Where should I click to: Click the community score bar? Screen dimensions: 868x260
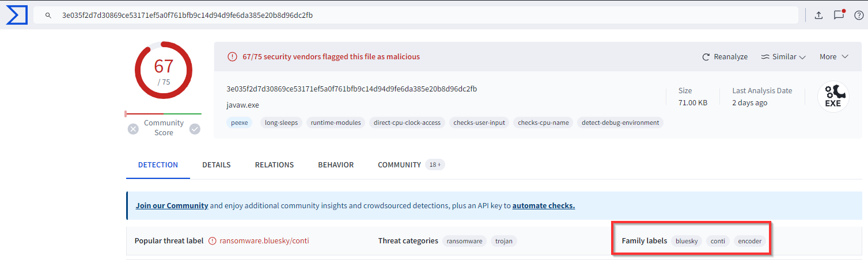click(164, 114)
